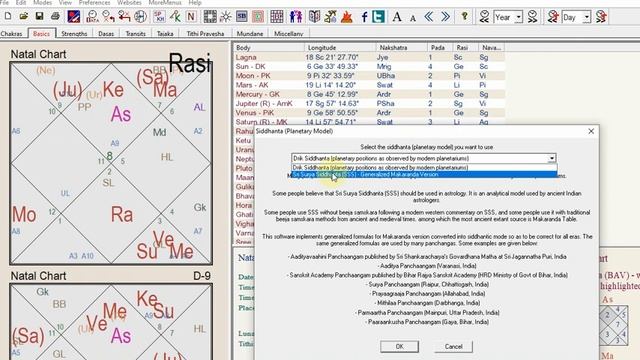This screenshot has height=360, width=640.
Task: Open the Day interval dropdown
Action: [587, 17]
